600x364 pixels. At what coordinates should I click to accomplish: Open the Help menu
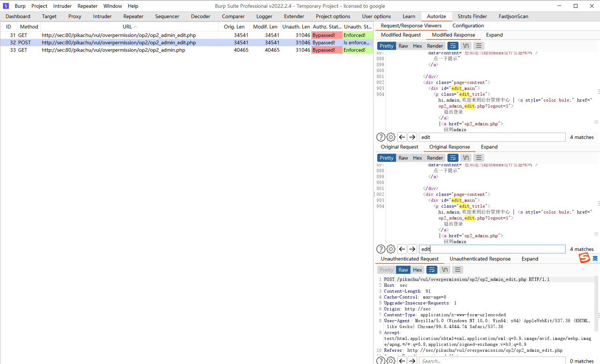click(133, 6)
